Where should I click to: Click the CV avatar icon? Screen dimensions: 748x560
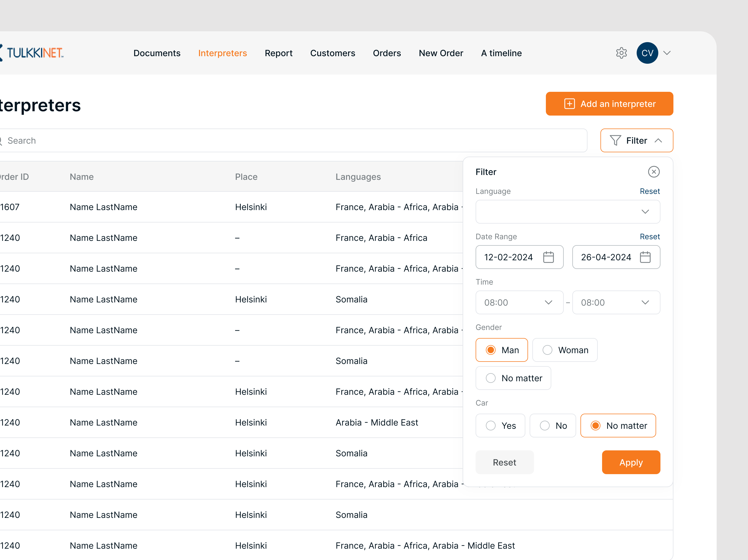coord(647,53)
